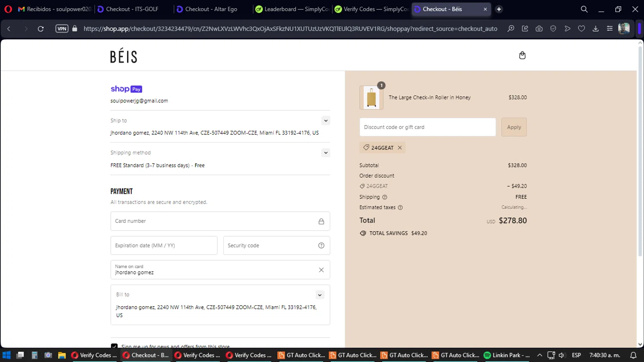Toggle the news and offers signup checkbox
Image resolution: width=644 pixels, height=362 pixels.
point(114,346)
